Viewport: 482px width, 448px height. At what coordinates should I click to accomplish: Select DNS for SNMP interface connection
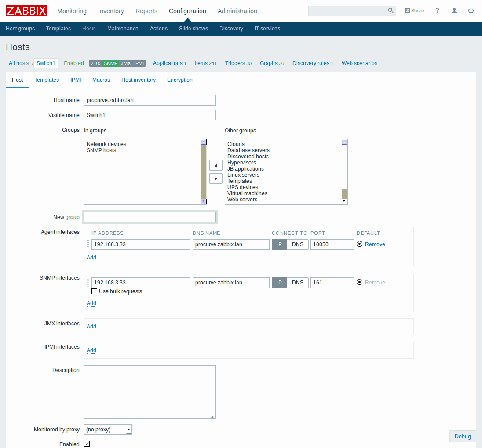tap(298, 283)
